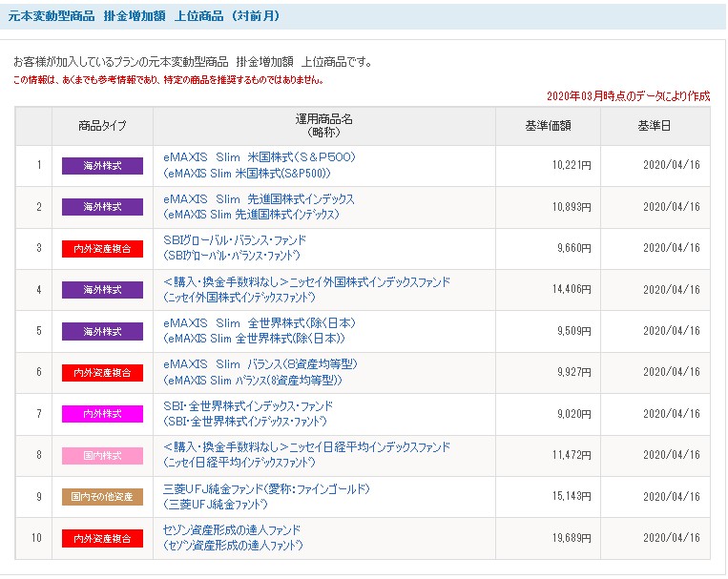Click the 2020年03月時点のデータにより作成 note
The height and width of the screenshot is (579, 728).
pos(628,96)
